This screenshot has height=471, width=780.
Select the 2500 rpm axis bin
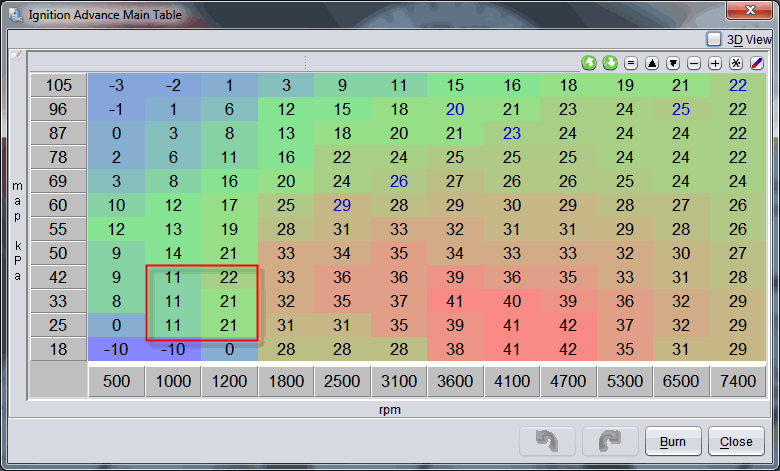coord(342,381)
